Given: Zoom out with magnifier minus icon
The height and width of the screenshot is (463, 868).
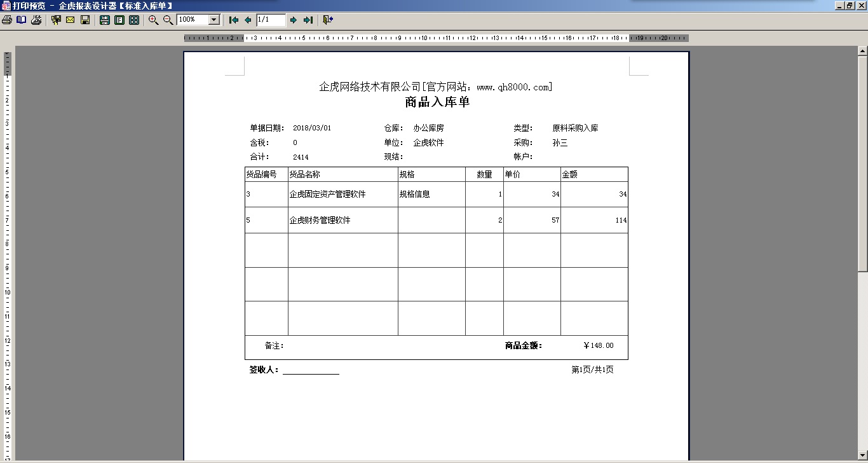Looking at the screenshot, I should click(x=168, y=20).
